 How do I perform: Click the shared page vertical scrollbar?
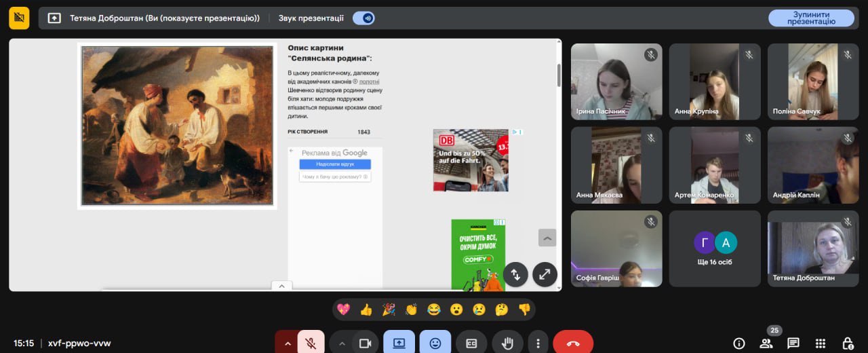coord(559,75)
